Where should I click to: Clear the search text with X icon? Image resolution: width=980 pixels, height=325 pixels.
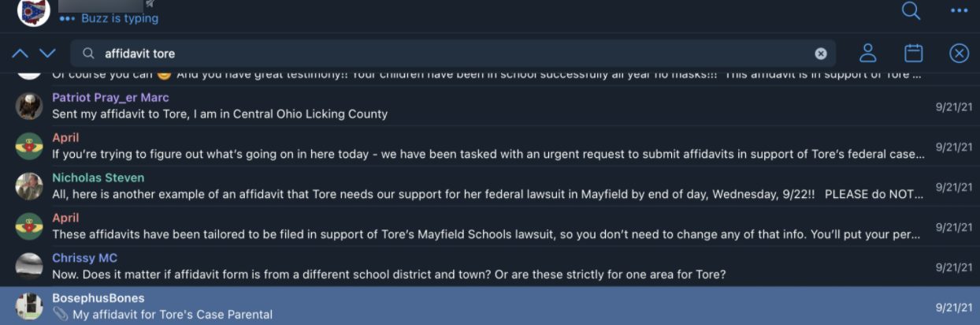pos(821,54)
